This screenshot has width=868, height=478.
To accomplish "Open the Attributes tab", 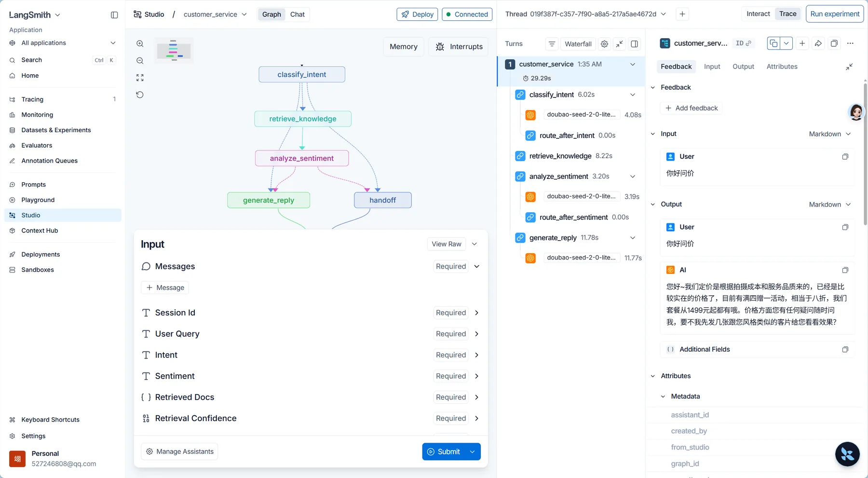I will click(x=782, y=67).
